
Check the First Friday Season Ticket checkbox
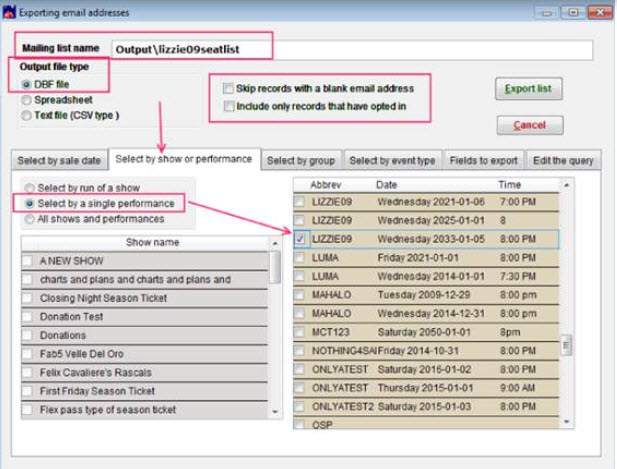(28, 391)
